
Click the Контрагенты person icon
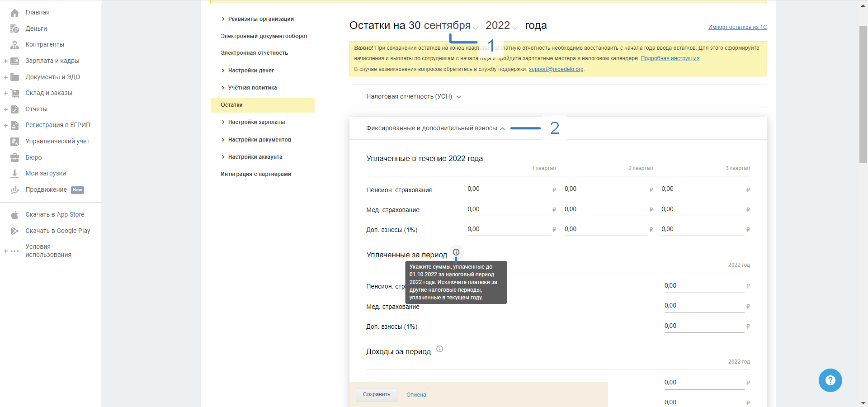click(x=14, y=45)
